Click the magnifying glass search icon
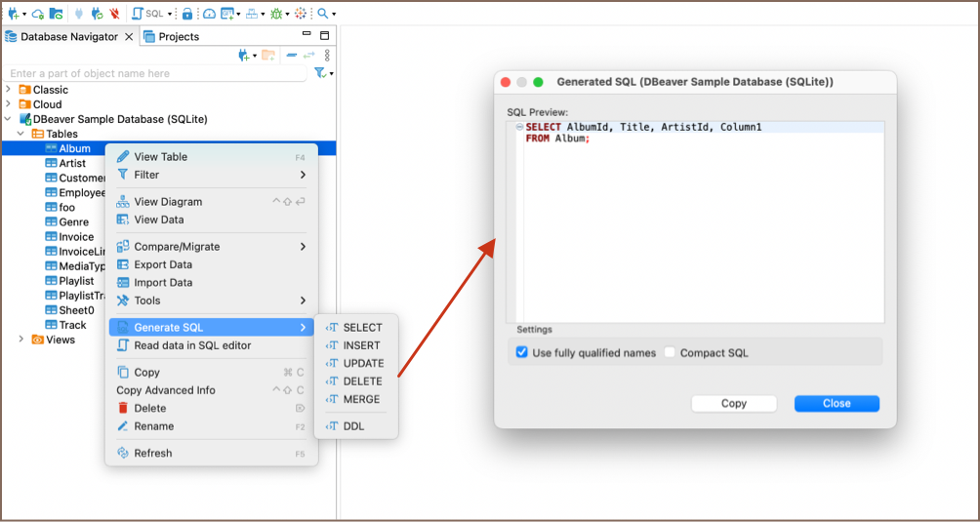 coord(322,14)
